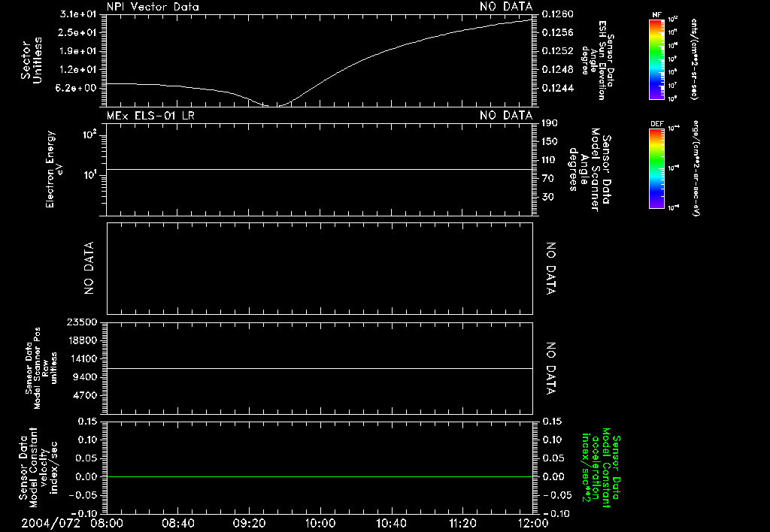Click the Model Scanner Pos Raw axis label

pyautogui.click(x=41, y=369)
